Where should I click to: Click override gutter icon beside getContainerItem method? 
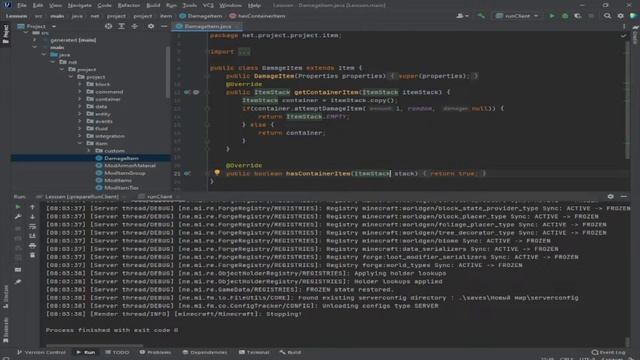point(187,92)
